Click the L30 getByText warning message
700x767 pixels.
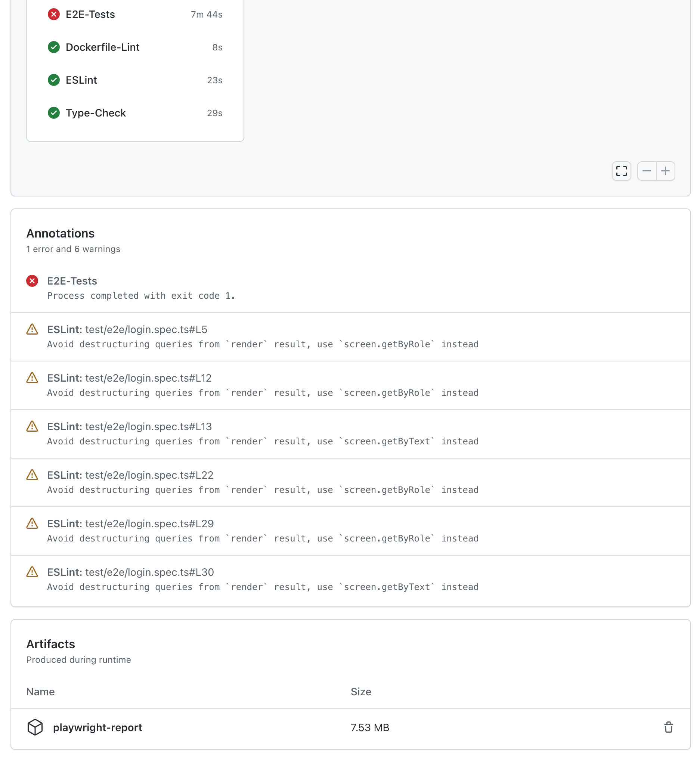[263, 587]
